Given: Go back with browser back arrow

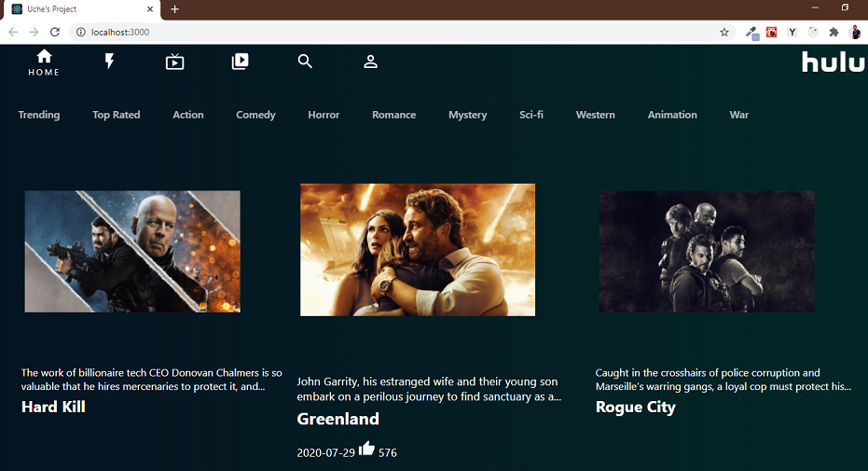Looking at the screenshot, I should click(13, 32).
